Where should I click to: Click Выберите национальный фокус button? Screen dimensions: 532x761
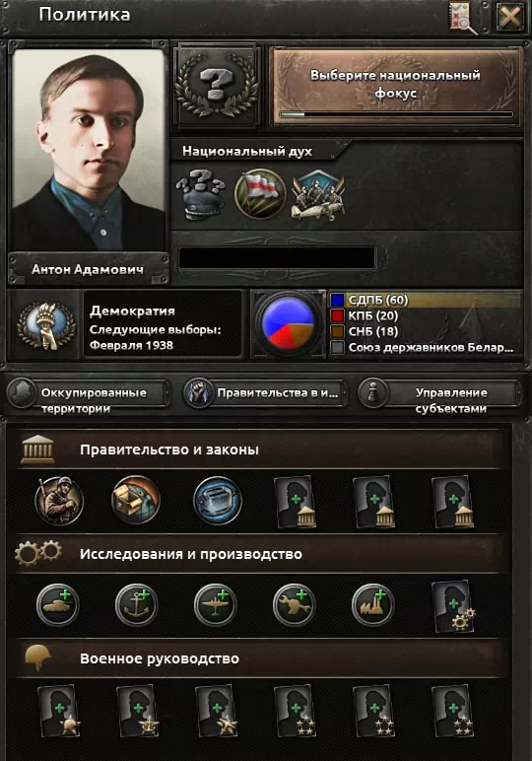(x=395, y=86)
